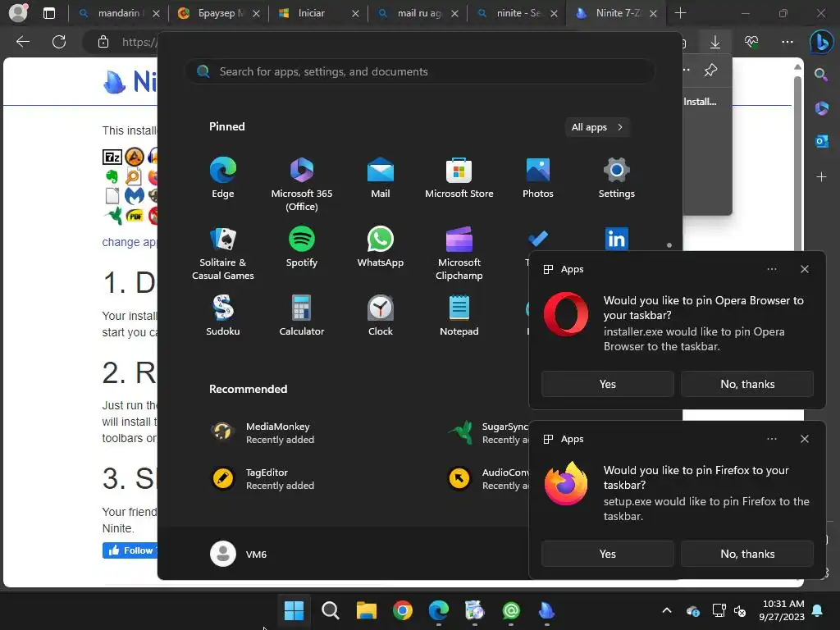This screenshot has height=630, width=840.
Task: Open browser essentials heart icon
Action: 751,42
